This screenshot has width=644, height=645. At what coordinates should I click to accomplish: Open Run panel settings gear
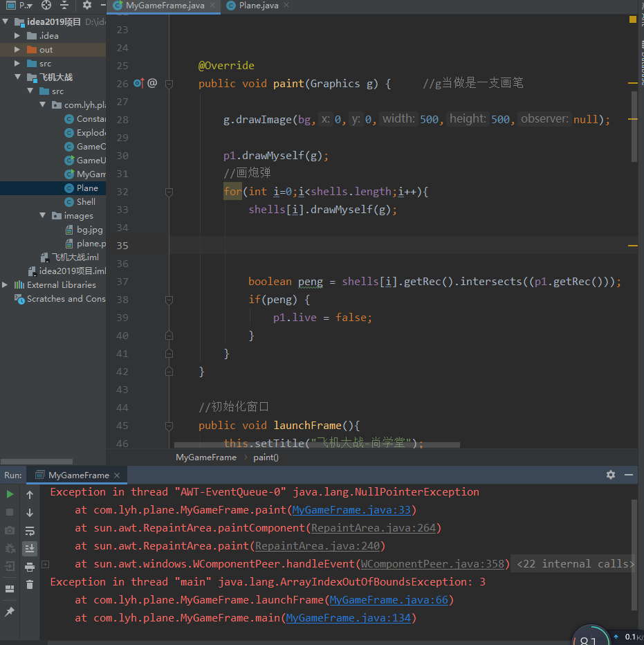pyautogui.click(x=611, y=475)
